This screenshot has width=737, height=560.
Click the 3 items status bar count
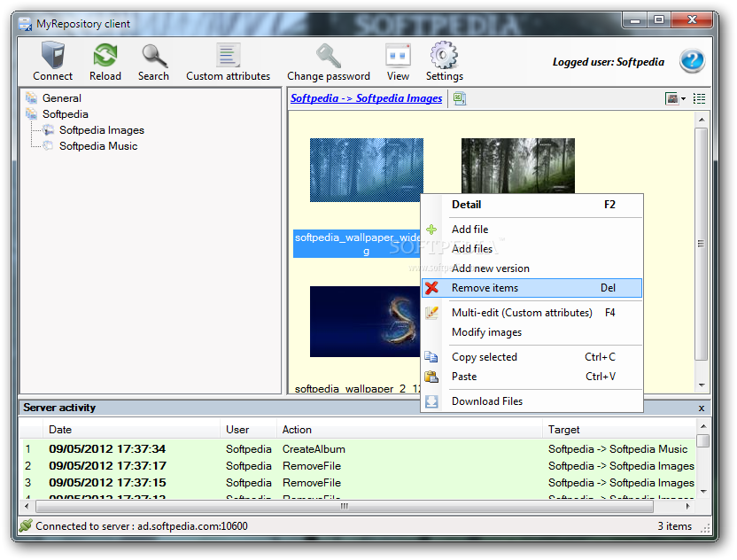tap(674, 526)
